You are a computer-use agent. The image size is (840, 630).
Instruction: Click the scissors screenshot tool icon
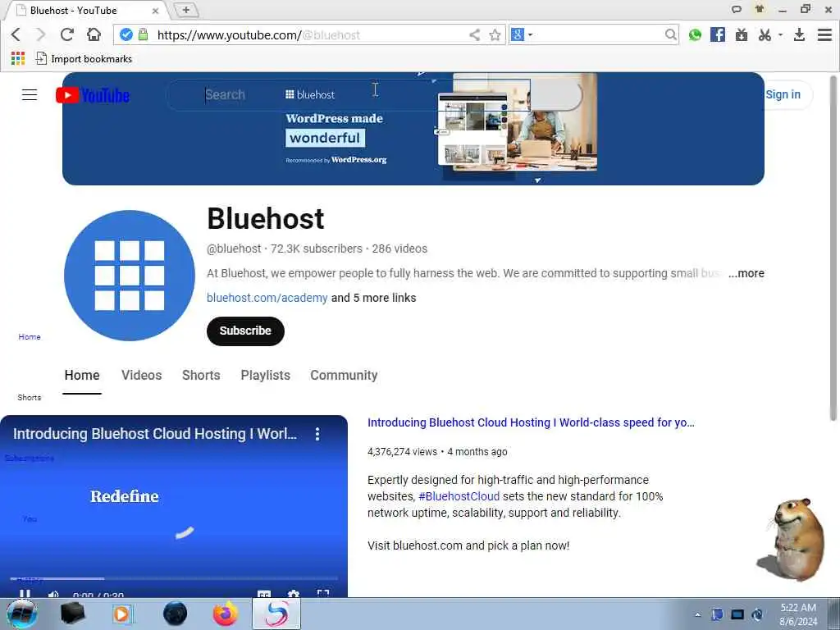pyautogui.click(x=765, y=34)
